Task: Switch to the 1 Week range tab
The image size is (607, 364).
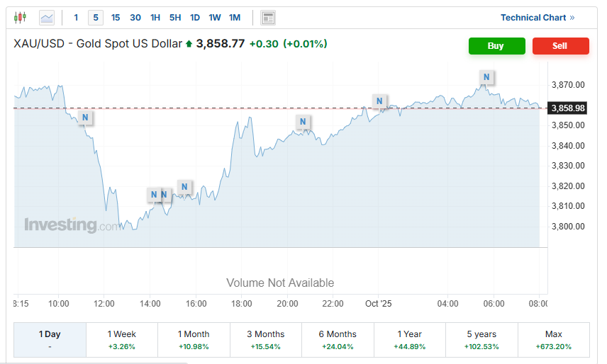Action: (x=122, y=339)
